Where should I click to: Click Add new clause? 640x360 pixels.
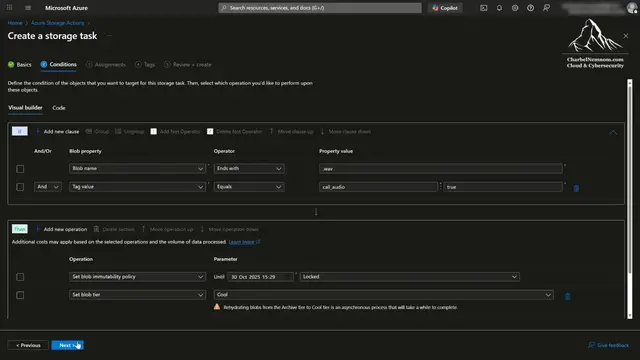tap(57, 131)
